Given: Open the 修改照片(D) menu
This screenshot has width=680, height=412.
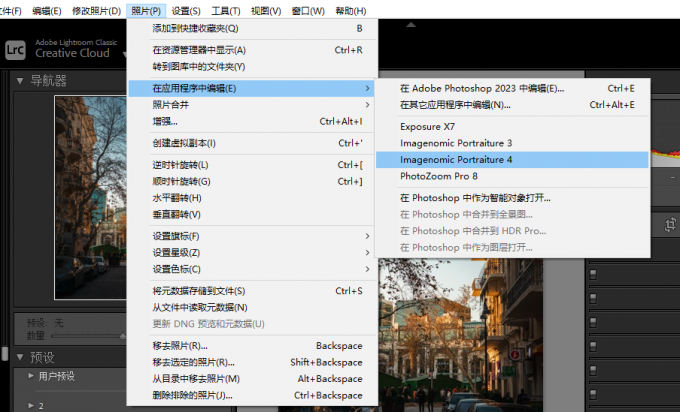Looking at the screenshot, I should pos(96,10).
